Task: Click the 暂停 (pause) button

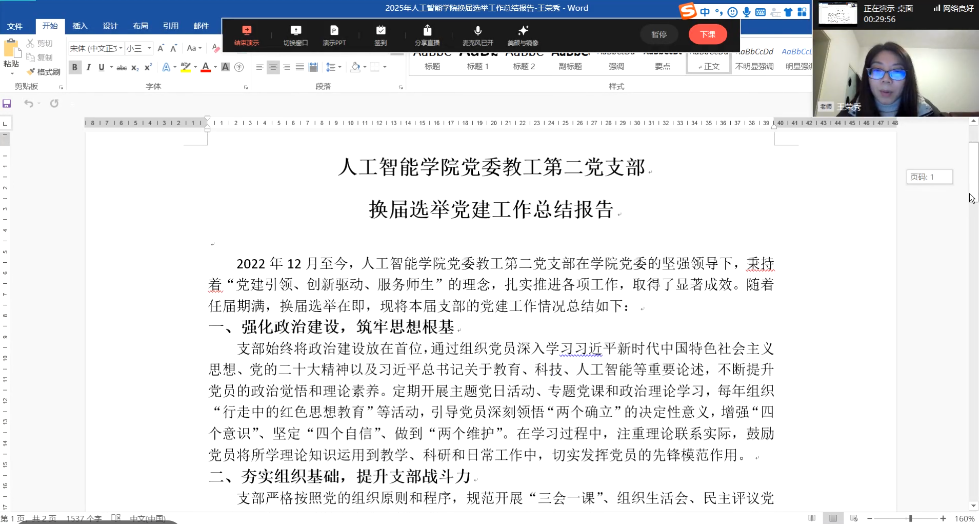Action: click(659, 34)
